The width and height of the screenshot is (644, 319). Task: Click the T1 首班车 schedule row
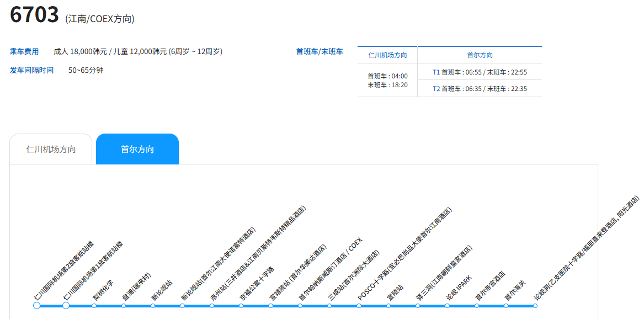(x=480, y=72)
